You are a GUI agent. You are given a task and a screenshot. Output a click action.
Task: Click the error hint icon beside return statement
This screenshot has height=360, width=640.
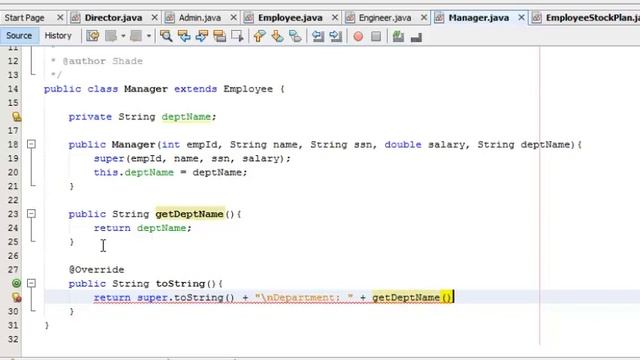click(x=16, y=298)
